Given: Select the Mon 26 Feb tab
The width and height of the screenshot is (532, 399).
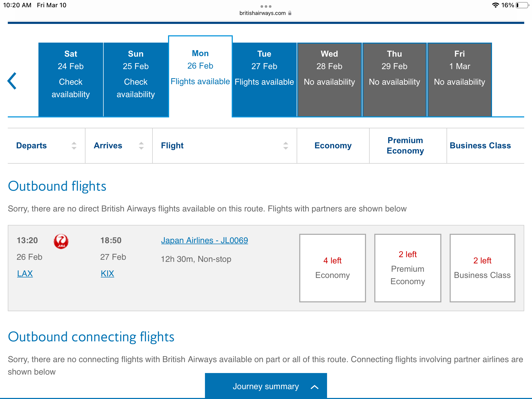Looking at the screenshot, I should tap(200, 76).
